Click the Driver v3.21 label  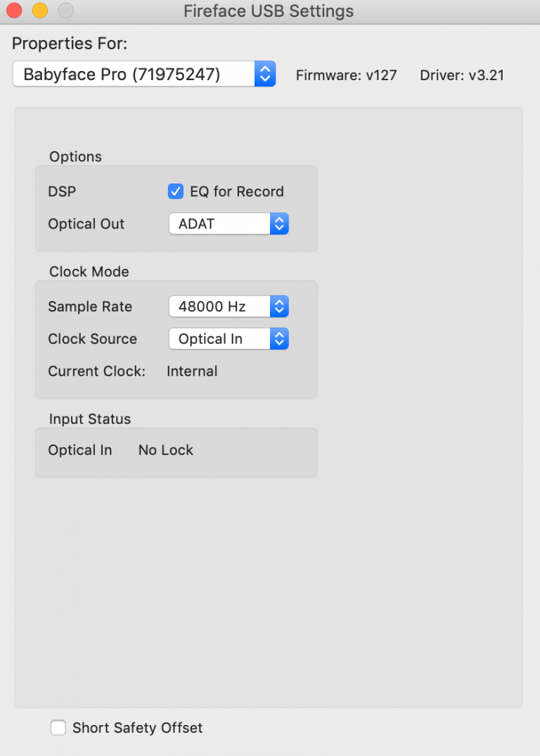(x=462, y=75)
